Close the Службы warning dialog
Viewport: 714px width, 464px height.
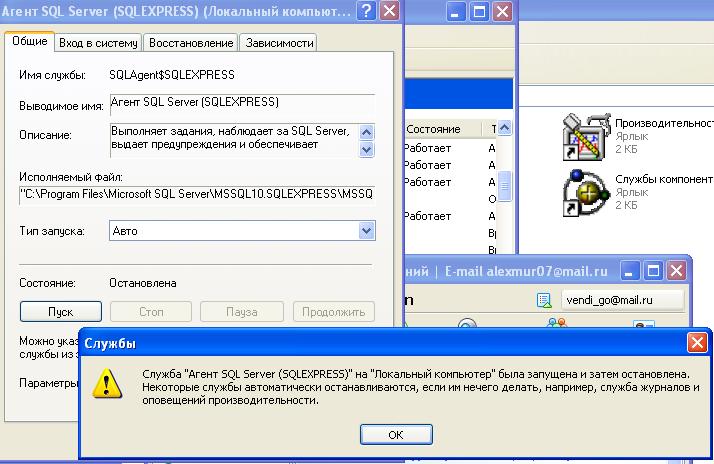coord(697,343)
